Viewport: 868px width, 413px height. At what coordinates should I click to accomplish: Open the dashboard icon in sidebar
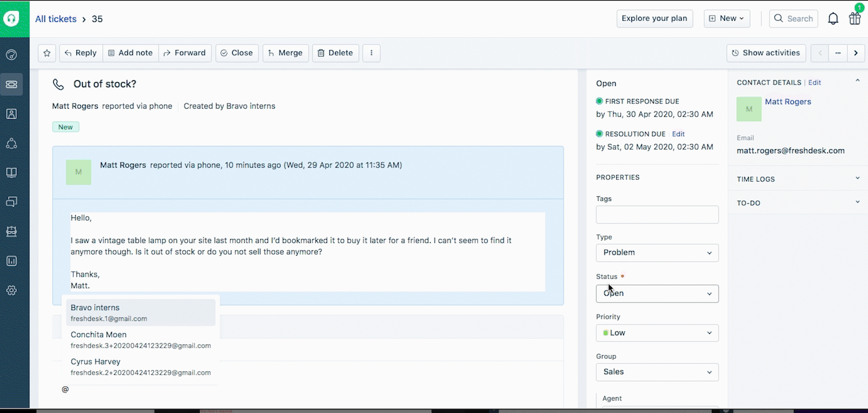click(x=11, y=55)
